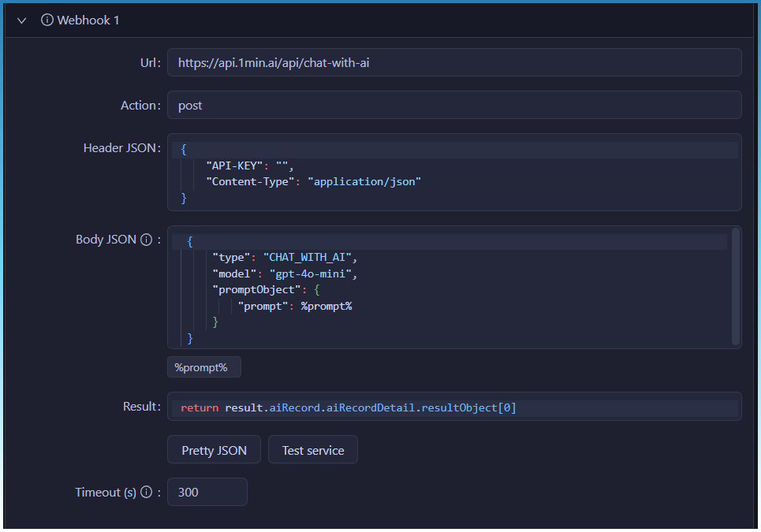Screen dimensions: 761x532
Task: Collapse the Webhook 1 section chevron
Action: click(22, 20)
